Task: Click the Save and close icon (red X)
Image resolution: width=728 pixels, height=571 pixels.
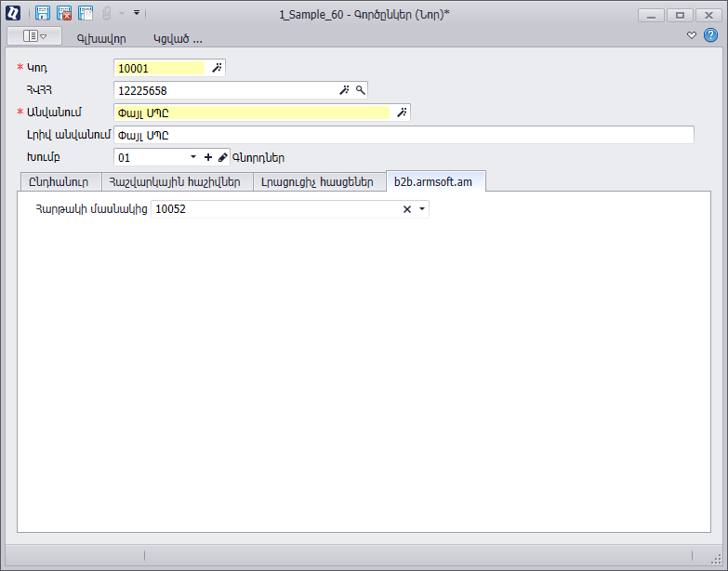Action: click(x=64, y=13)
